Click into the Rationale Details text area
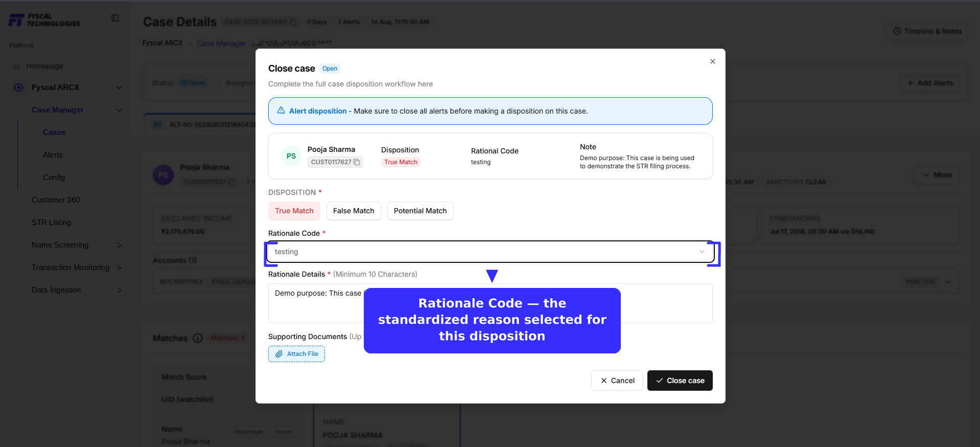Viewport: 980px width, 447px height. tap(491, 303)
